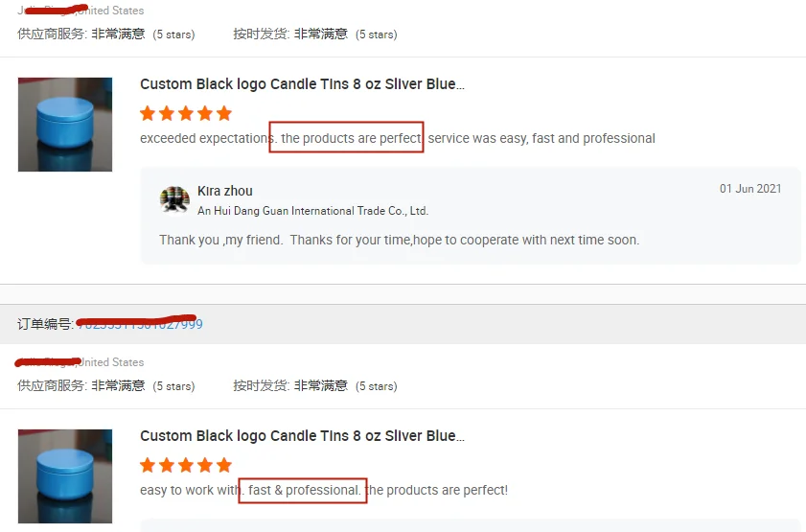Click the "exceeded expectations" review text
Viewport: 806px width, 532px height.
point(205,138)
